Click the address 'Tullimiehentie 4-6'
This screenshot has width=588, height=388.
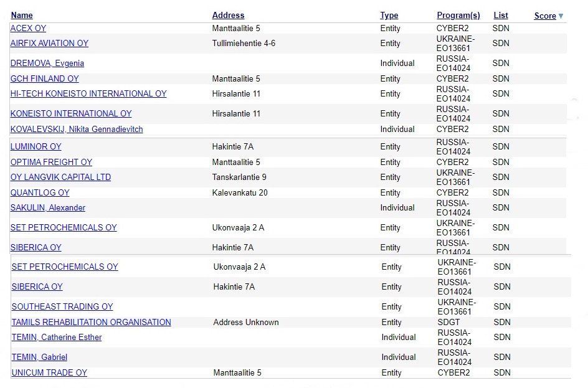[244, 44]
